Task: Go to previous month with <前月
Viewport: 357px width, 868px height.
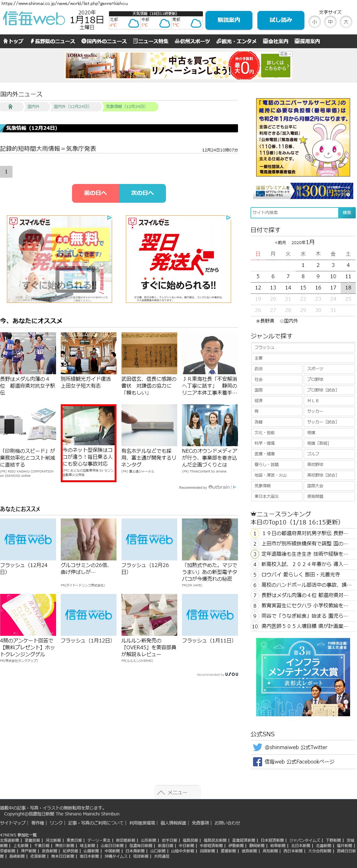Action: 280,243
